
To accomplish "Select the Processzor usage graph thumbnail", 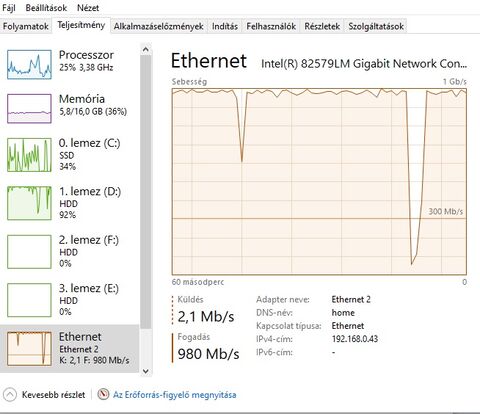I will click(x=29, y=64).
